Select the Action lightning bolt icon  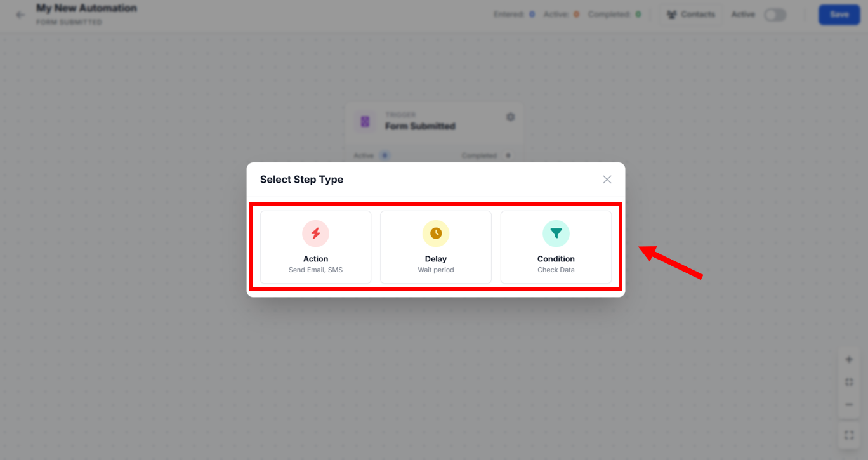pos(315,233)
